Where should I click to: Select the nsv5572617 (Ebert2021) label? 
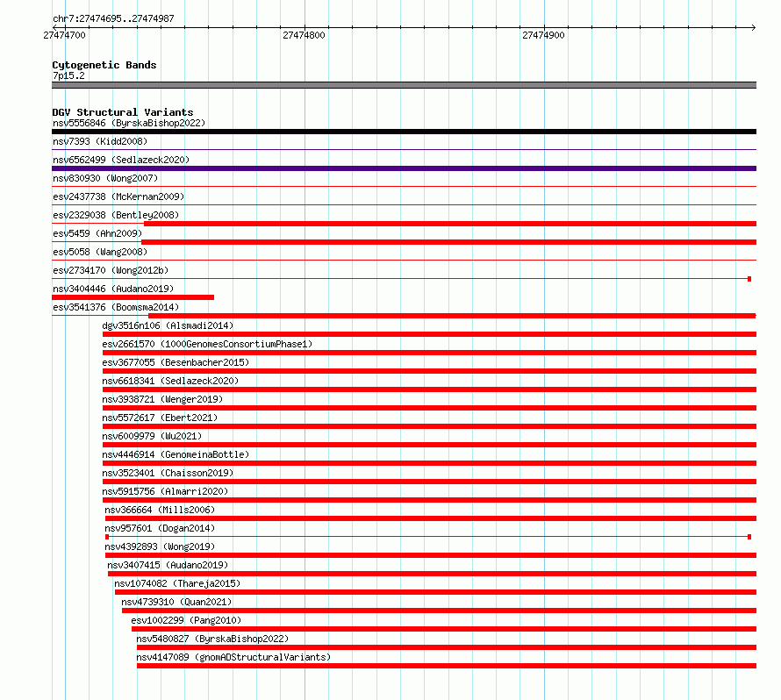pyautogui.click(x=160, y=418)
